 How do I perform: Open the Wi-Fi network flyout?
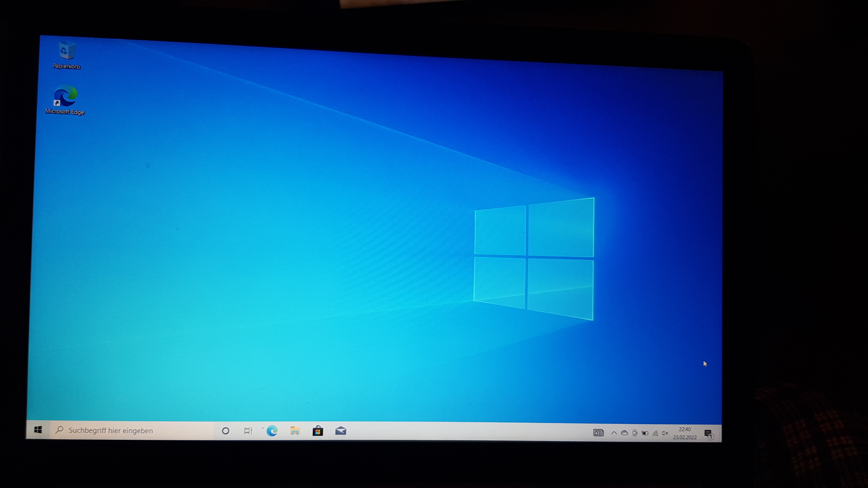(x=655, y=433)
